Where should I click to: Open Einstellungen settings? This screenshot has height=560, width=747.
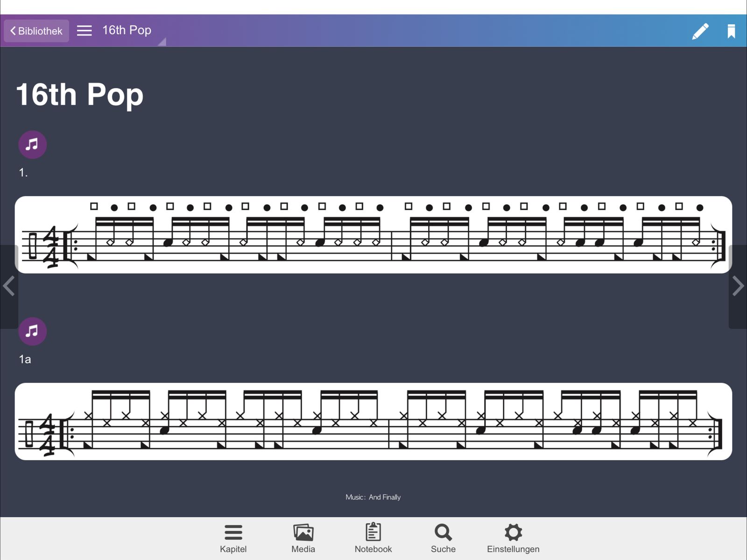[x=513, y=538]
